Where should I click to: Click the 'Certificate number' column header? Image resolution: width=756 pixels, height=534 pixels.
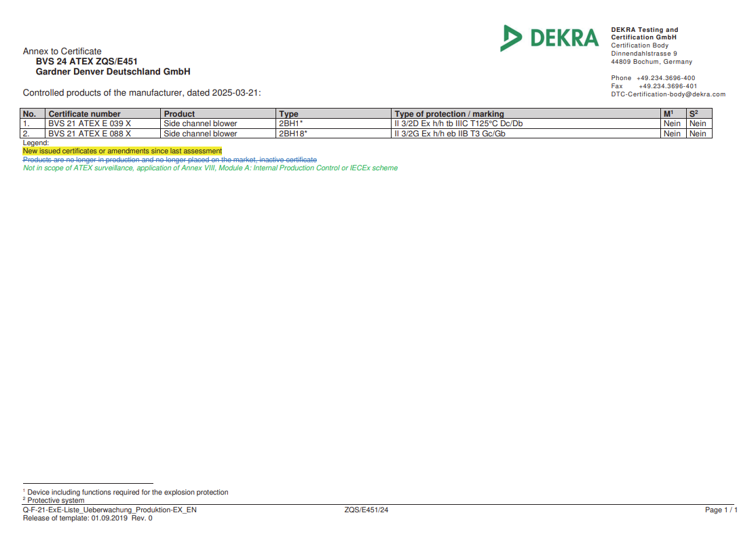[102, 114]
